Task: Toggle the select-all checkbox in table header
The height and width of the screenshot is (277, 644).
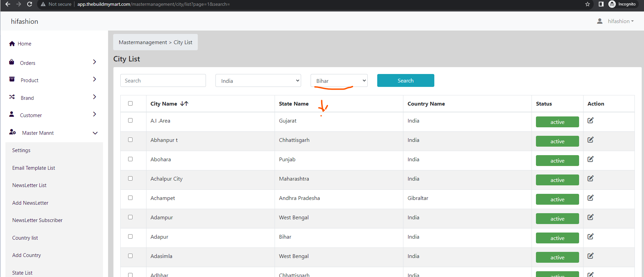Action: (x=130, y=104)
